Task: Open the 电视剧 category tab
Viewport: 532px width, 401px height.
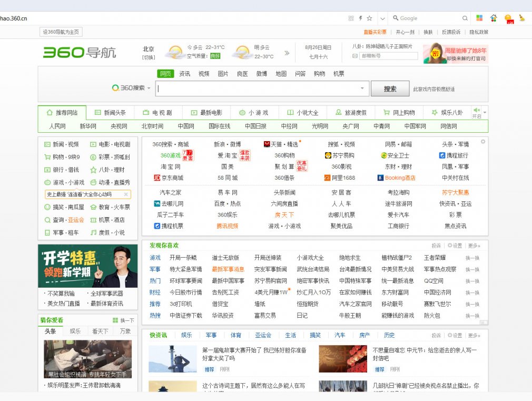Action: tap(158, 113)
